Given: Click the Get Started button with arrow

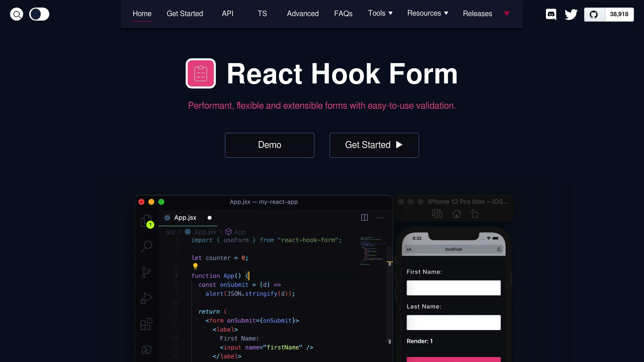Looking at the screenshot, I should (374, 145).
